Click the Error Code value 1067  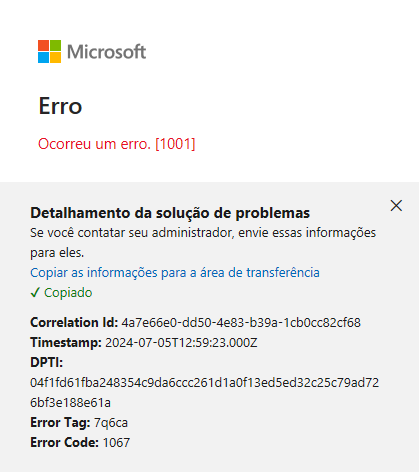116,443
